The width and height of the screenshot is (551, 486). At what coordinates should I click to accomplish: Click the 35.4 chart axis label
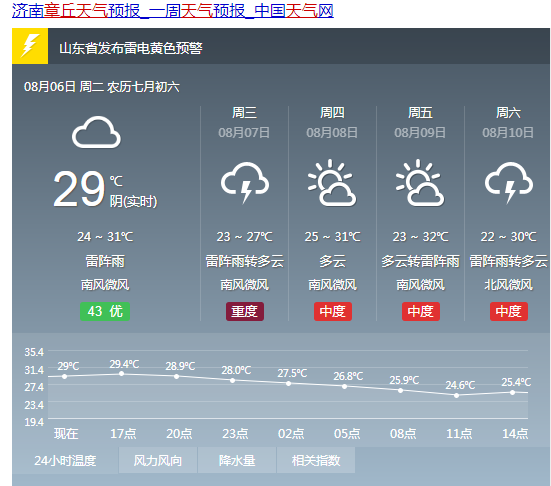(34, 352)
